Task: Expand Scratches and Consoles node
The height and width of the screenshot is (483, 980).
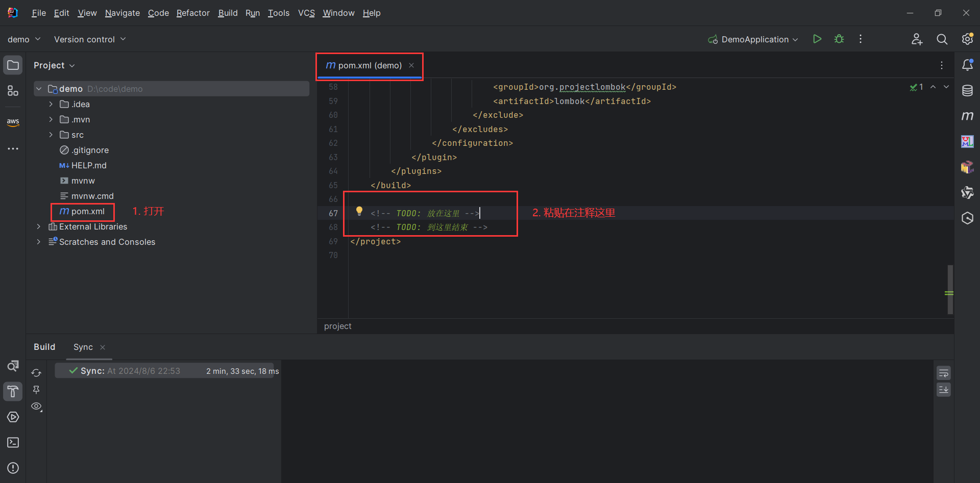Action: (39, 242)
